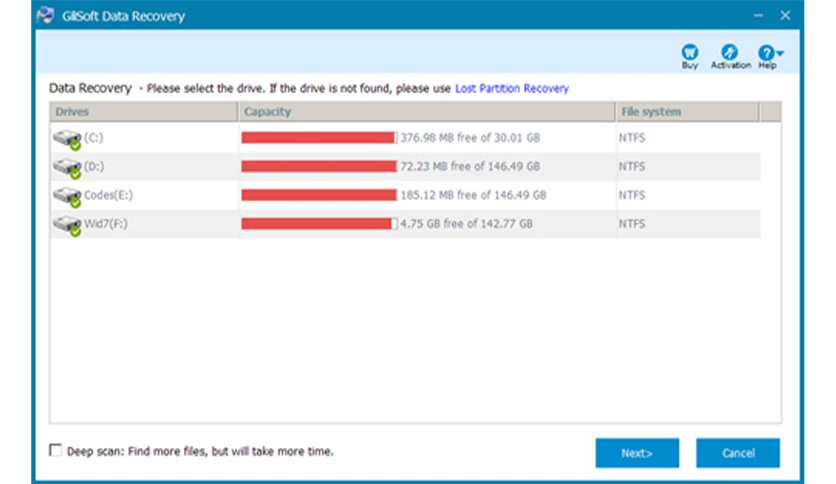Sort by the Drives column header
Screen dimensions: 836x484
tap(144, 112)
